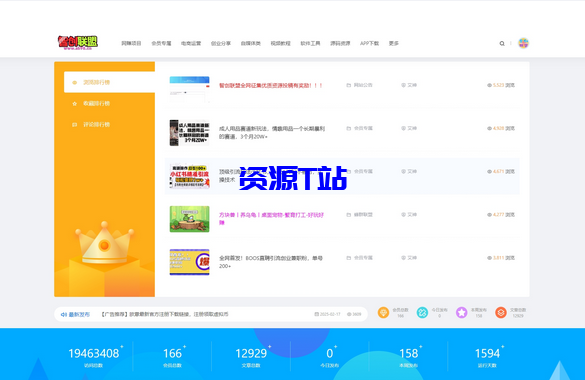This screenshot has width=585, height=380.
Task: Go to APP下载 in the header
Action: 369,44
